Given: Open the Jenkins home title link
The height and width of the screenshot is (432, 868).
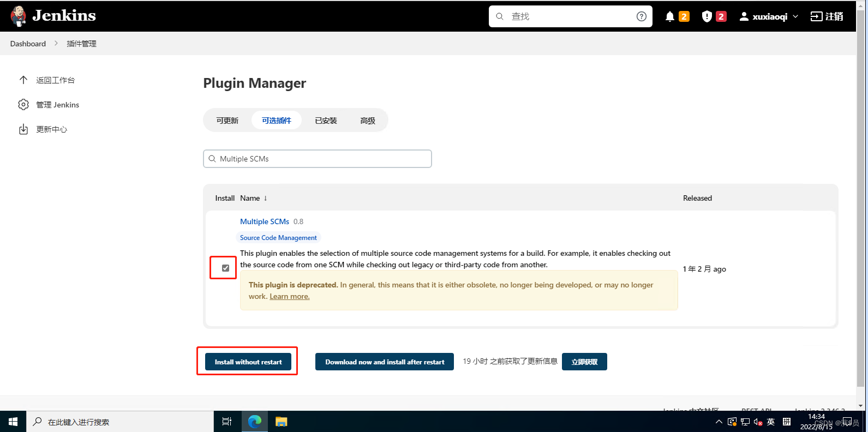Looking at the screenshot, I should pyautogui.click(x=64, y=16).
